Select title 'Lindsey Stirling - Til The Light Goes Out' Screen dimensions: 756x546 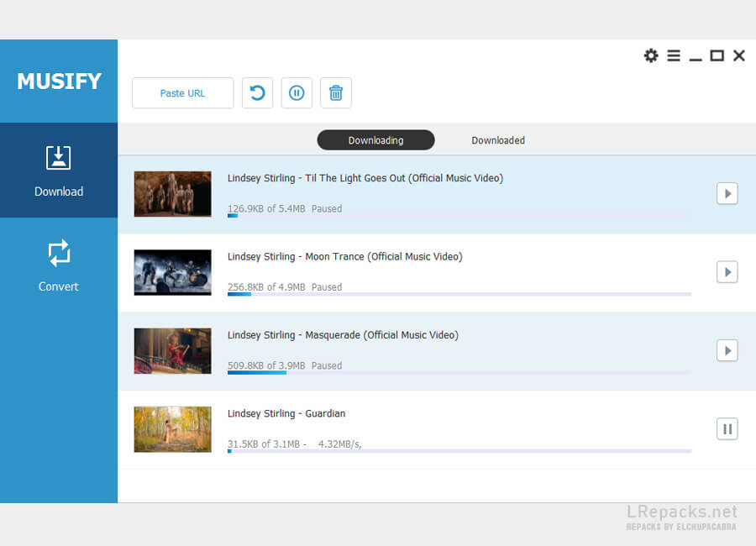[365, 178]
